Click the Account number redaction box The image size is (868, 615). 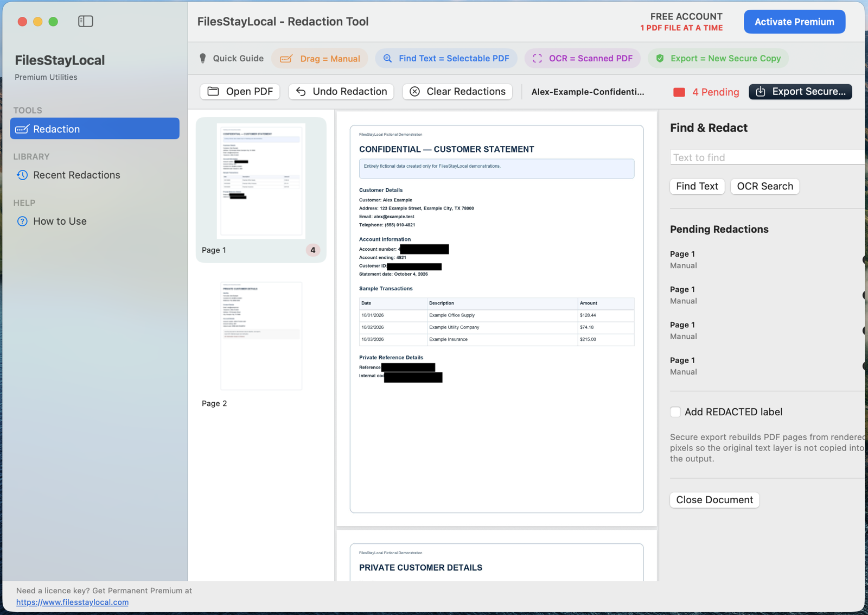click(x=424, y=249)
